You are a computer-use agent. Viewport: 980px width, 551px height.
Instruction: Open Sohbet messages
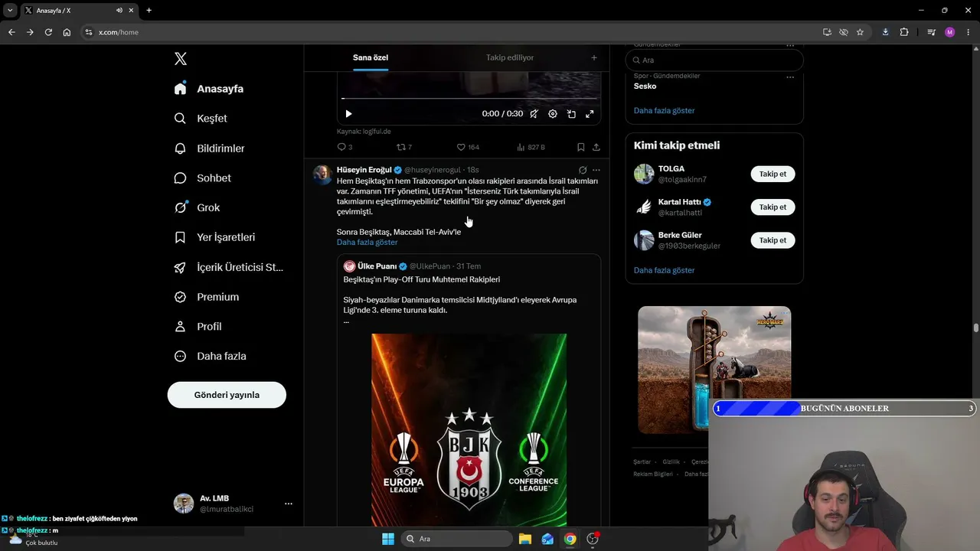202,178
